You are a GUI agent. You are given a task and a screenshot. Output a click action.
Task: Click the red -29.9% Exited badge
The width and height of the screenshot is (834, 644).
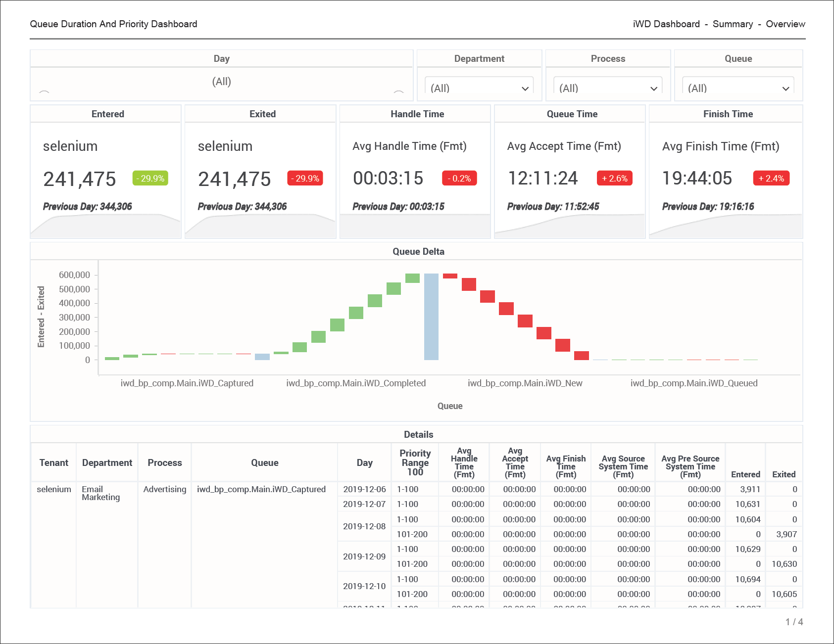tap(305, 179)
